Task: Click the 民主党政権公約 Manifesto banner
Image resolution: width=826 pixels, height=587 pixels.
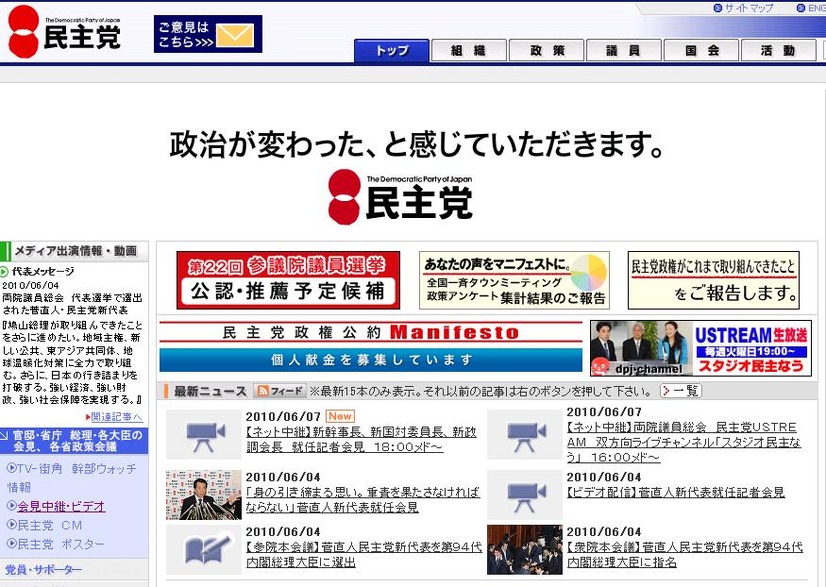Action: point(371,332)
